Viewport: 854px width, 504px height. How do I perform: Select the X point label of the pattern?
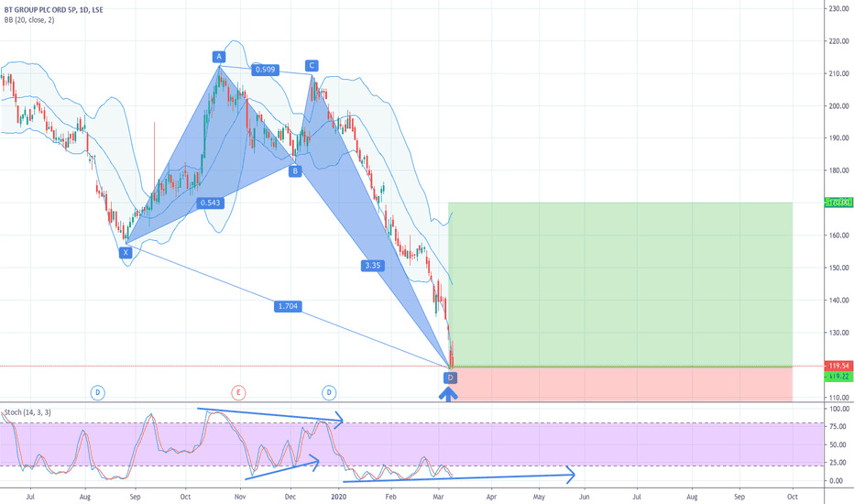point(126,252)
